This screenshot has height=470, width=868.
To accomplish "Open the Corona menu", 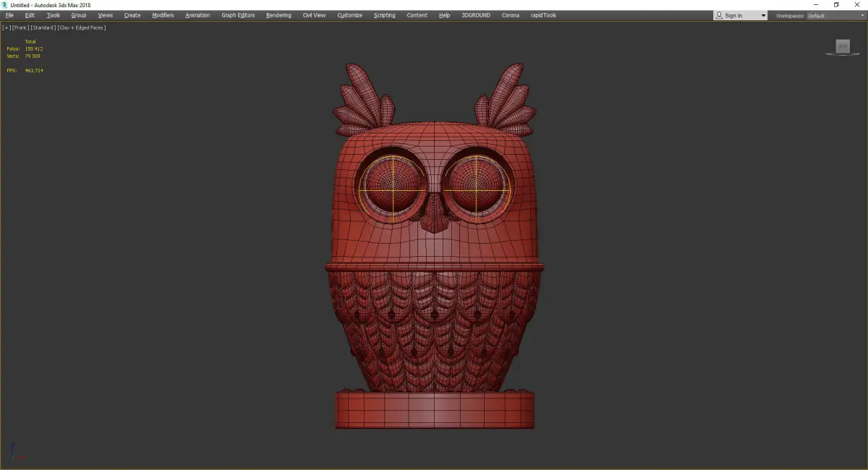I will coord(511,15).
